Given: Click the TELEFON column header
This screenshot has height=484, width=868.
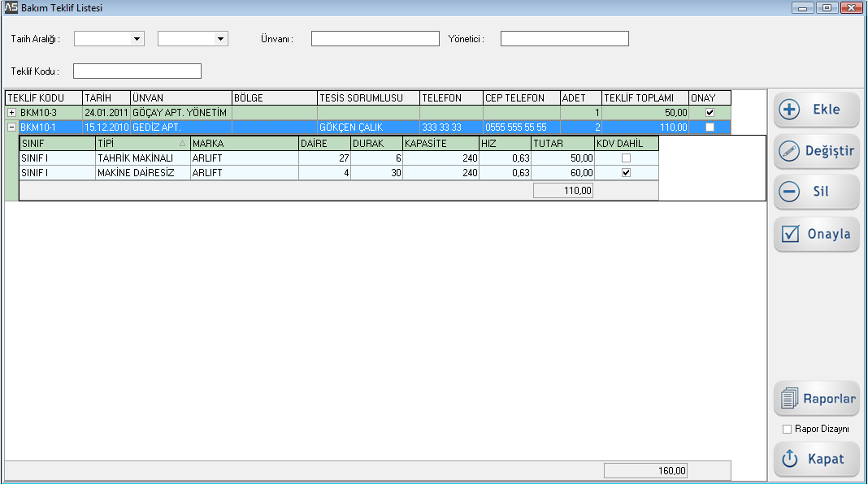Looking at the screenshot, I should (451, 98).
